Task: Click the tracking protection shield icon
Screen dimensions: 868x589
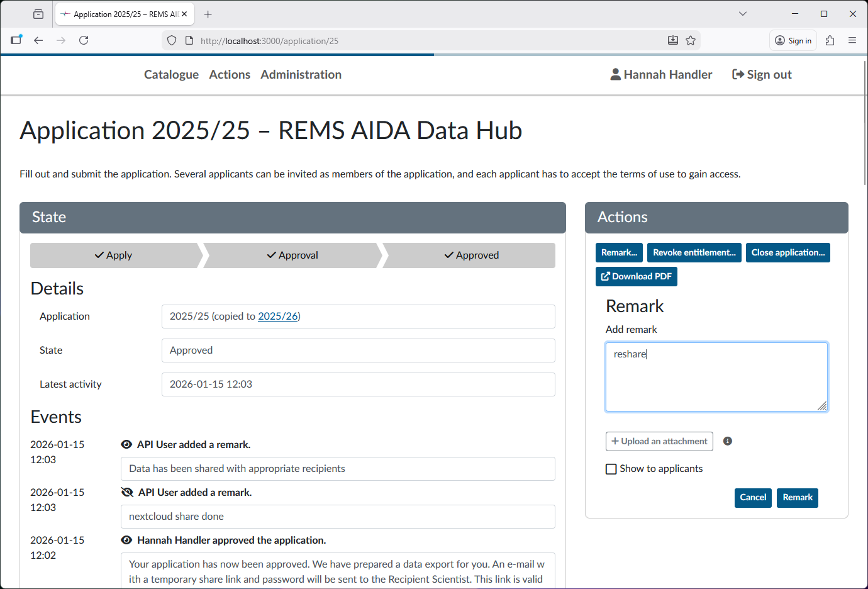Action: [x=171, y=40]
